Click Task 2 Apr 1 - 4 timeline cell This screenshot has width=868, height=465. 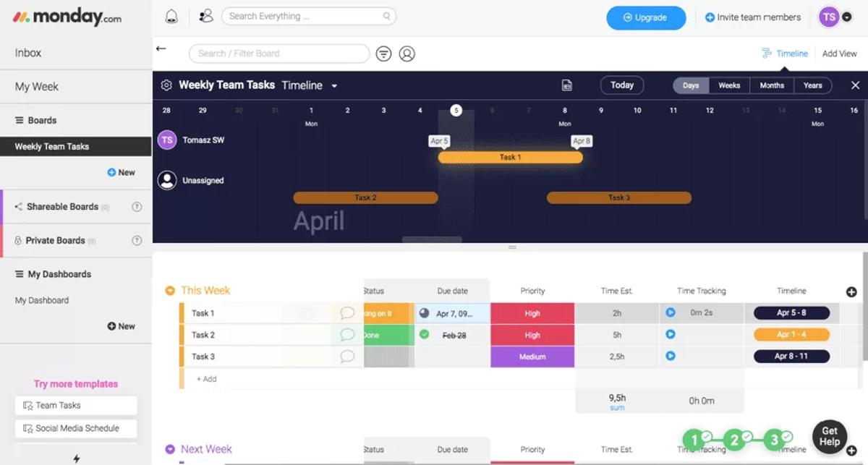pos(791,335)
